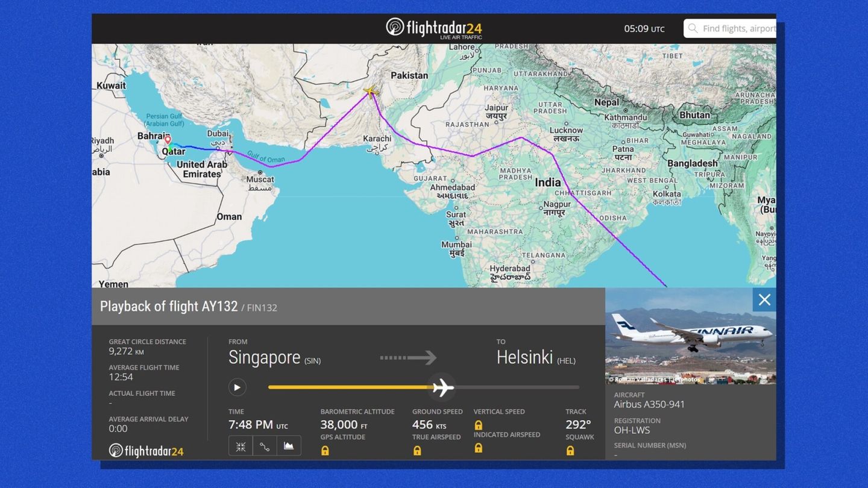Click the photo credit on aircraft image
The image size is (868, 488).
[655, 380]
